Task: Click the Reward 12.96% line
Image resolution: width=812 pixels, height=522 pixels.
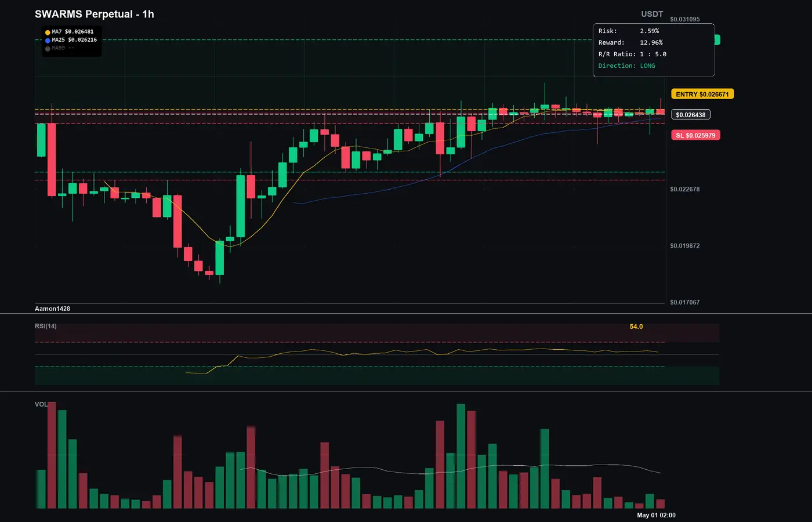Action: [630, 42]
